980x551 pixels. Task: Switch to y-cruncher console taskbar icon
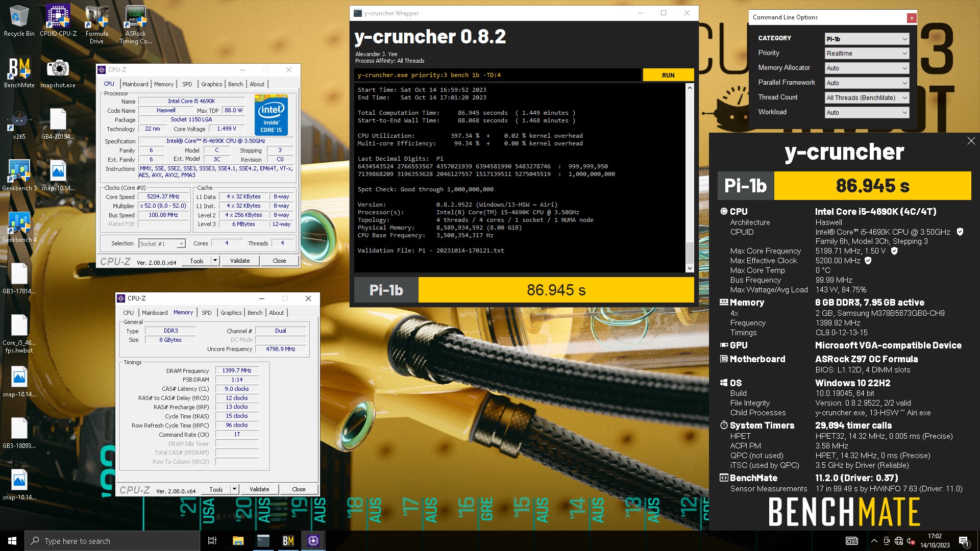pyautogui.click(x=263, y=541)
